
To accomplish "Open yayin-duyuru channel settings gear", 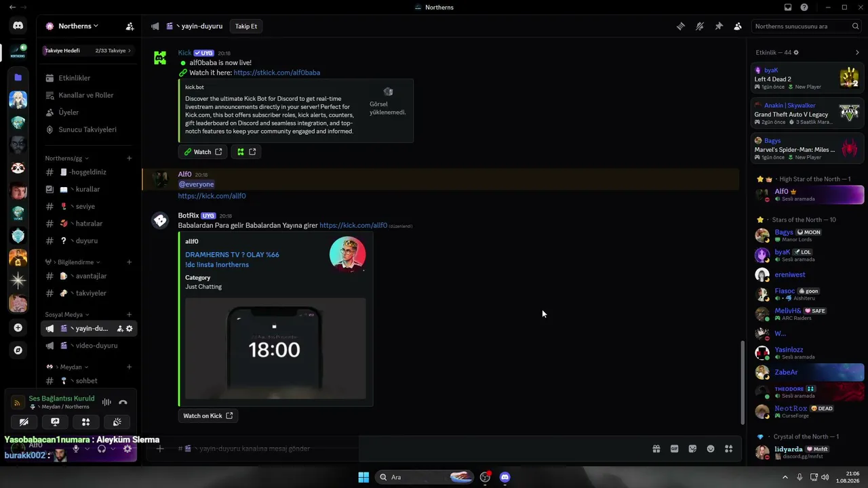I will click(130, 329).
